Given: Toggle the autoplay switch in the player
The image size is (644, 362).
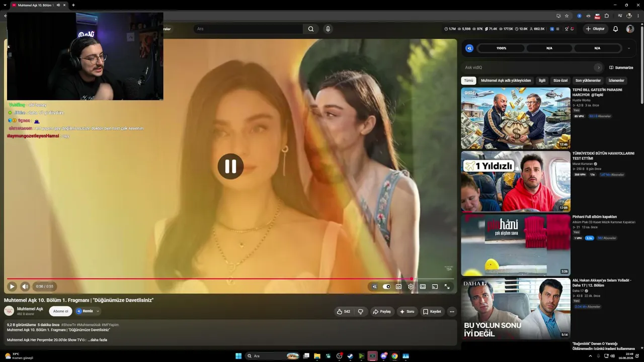Looking at the screenshot, I should tap(386, 287).
